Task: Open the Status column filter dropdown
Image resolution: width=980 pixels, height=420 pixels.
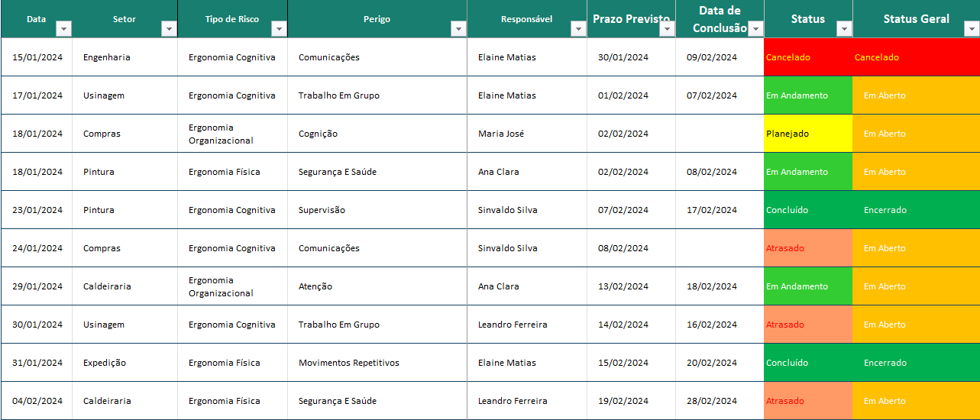Action: click(844, 29)
